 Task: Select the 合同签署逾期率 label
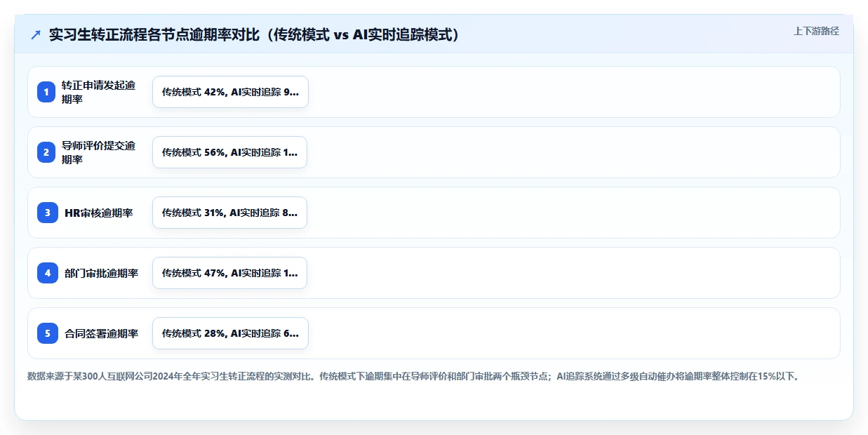coord(102,333)
